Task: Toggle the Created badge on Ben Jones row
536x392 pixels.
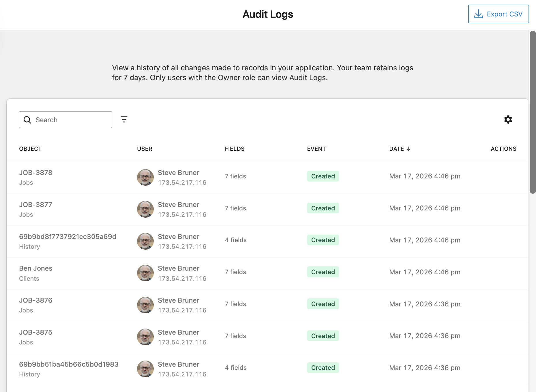Action: (323, 272)
